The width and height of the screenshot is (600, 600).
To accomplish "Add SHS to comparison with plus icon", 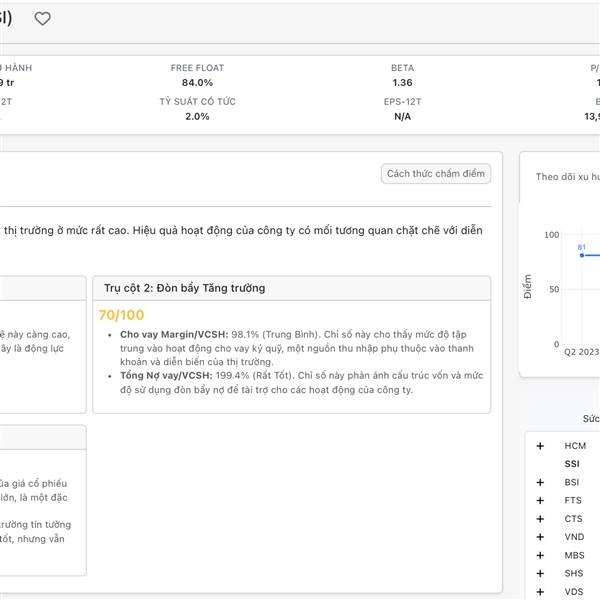I will (540, 573).
